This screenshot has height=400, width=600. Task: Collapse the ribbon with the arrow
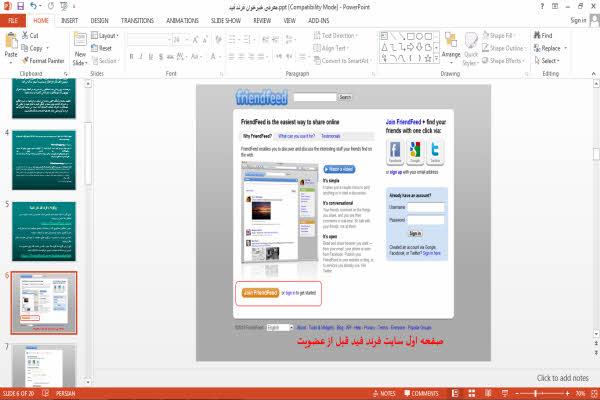(x=593, y=73)
